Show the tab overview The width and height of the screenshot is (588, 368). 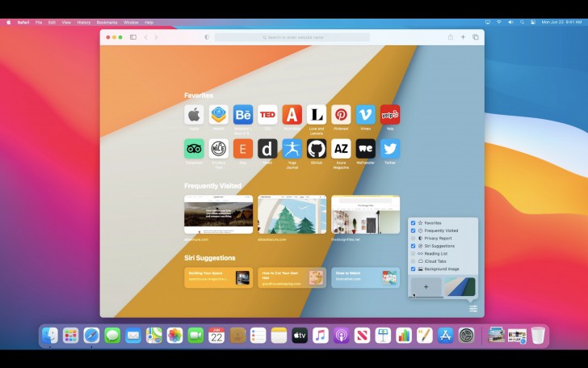pos(476,37)
